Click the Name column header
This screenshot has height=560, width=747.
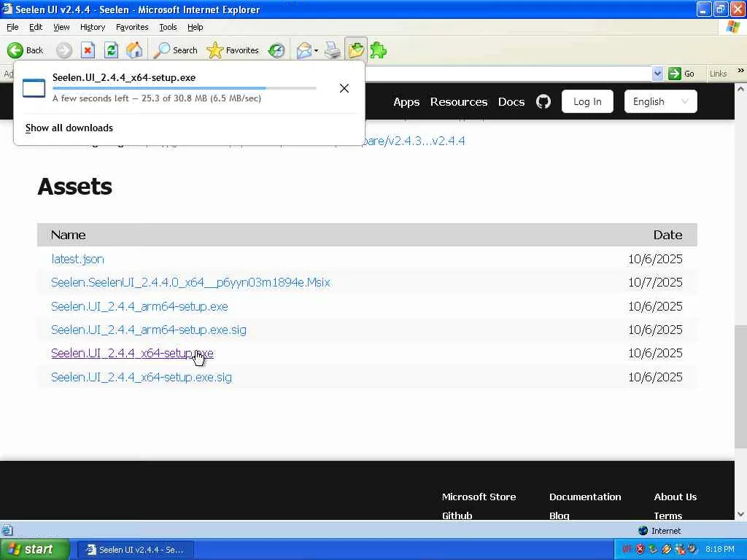point(68,235)
